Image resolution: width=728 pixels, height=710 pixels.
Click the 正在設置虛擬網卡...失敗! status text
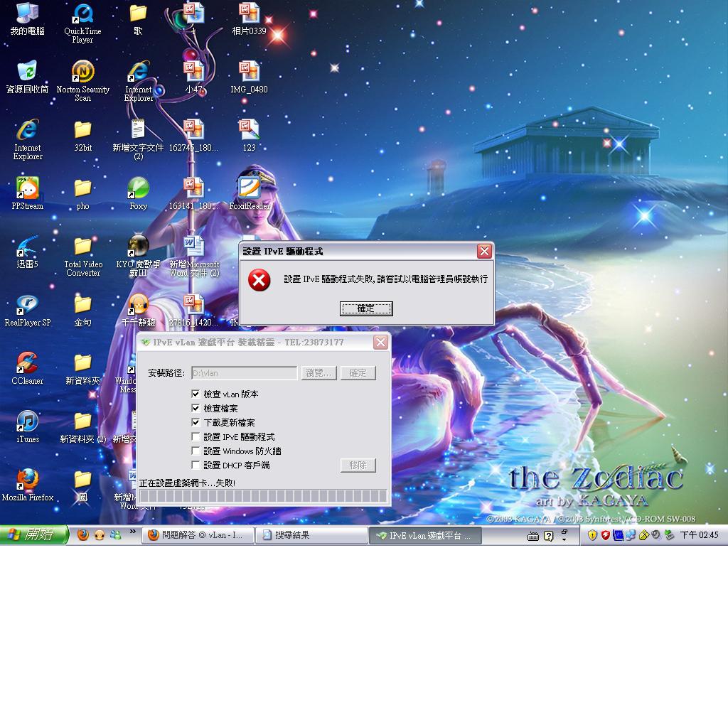(x=187, y=483)
